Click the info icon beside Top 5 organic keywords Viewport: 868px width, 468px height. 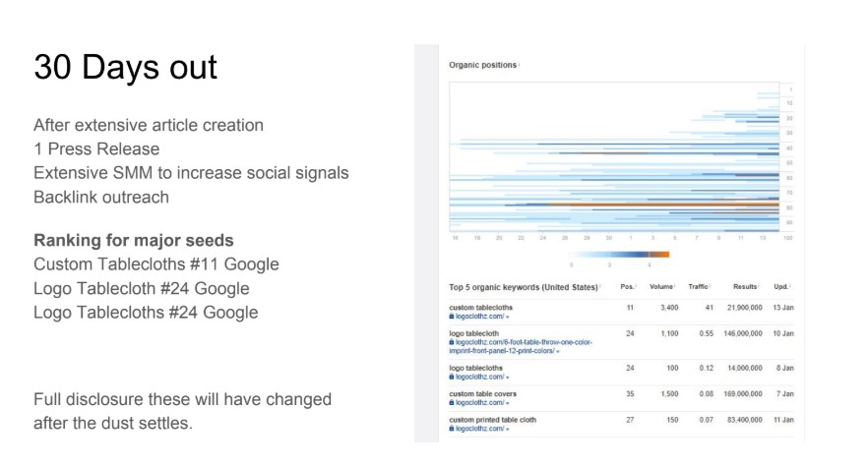[x=600, y=286]
